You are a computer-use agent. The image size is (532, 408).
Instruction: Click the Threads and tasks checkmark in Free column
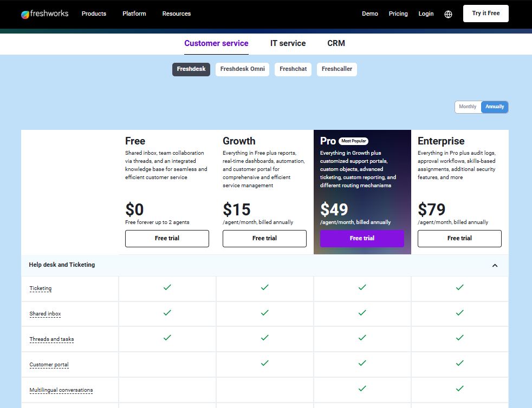coord(167,338)
